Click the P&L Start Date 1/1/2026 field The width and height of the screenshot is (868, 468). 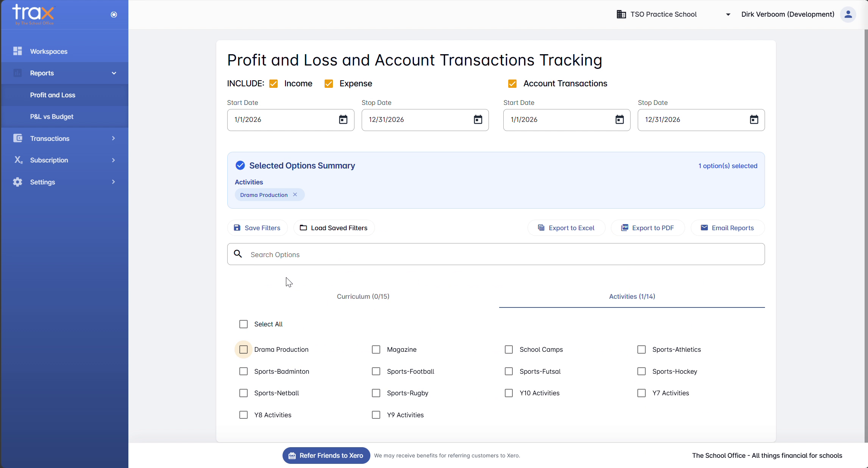(x=290, y=120)
